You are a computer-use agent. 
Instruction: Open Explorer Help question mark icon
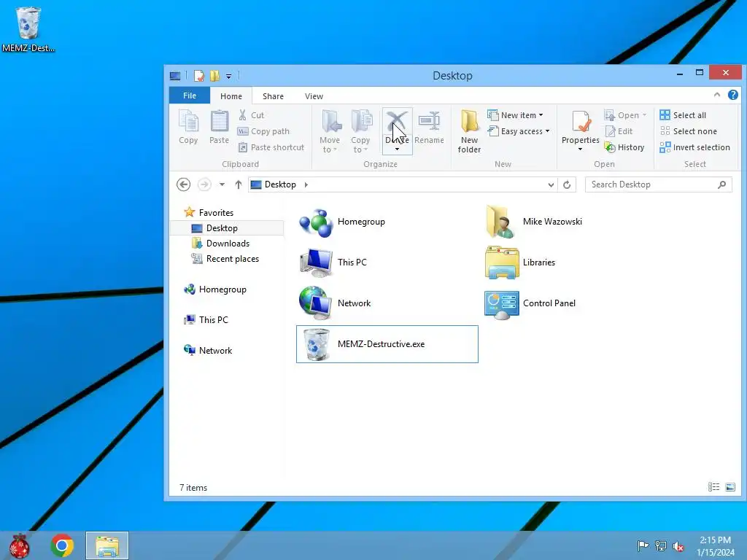pyautogui.click(x=732, y=95)
